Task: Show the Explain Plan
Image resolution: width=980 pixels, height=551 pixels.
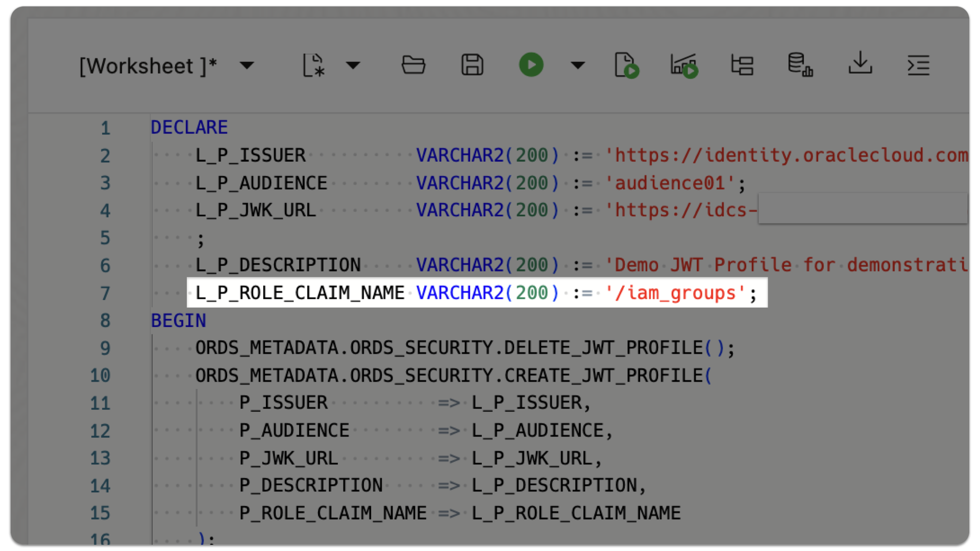Action: coord(743,65)
